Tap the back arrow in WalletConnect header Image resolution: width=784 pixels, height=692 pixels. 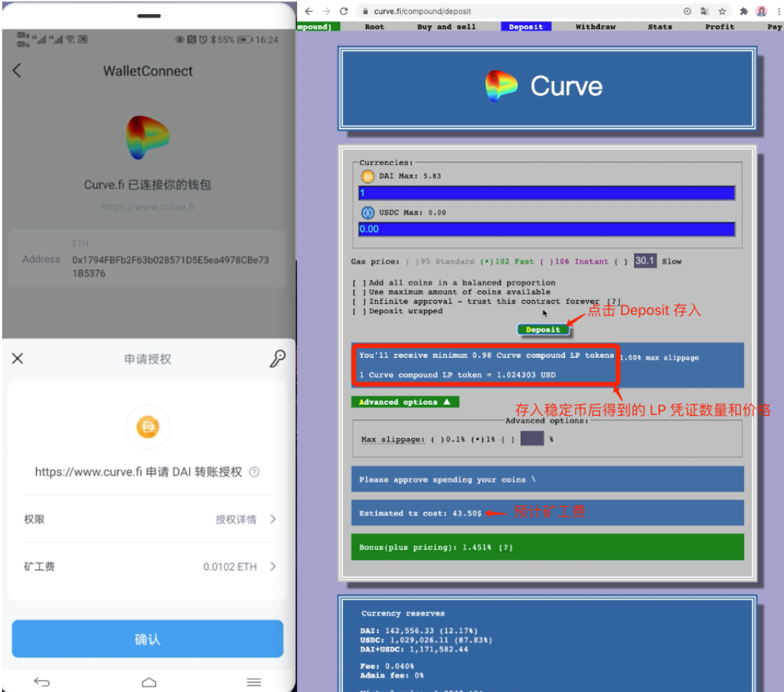point(17,71)
